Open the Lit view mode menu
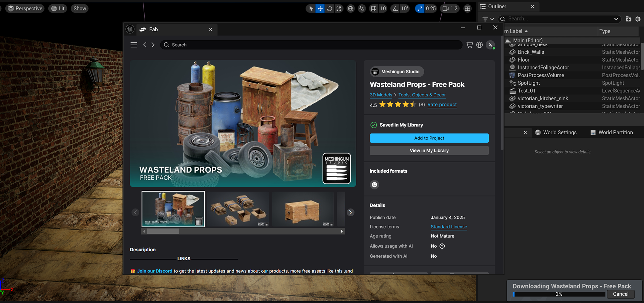This screenshot has width=644, height=303. [x=58, y=8]
